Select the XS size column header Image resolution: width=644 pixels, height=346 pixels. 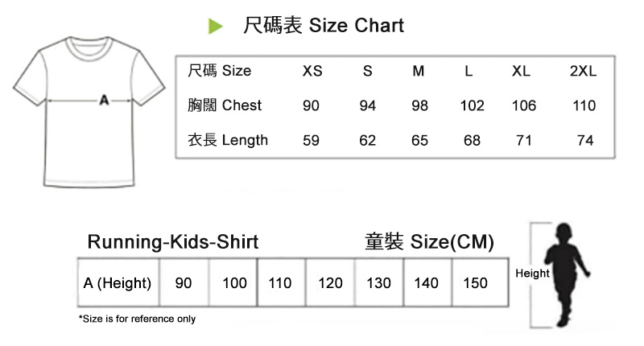pos(312,71)
